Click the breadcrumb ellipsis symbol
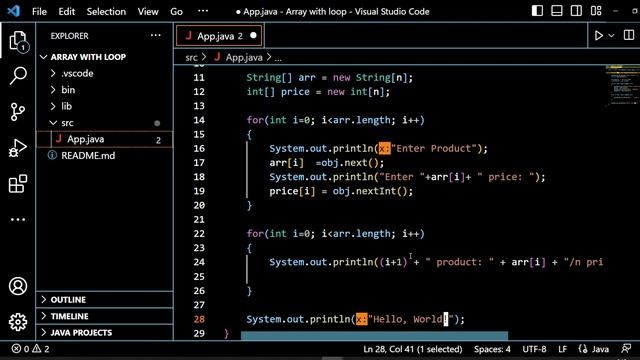640x360 pixels. click(278, 58)
